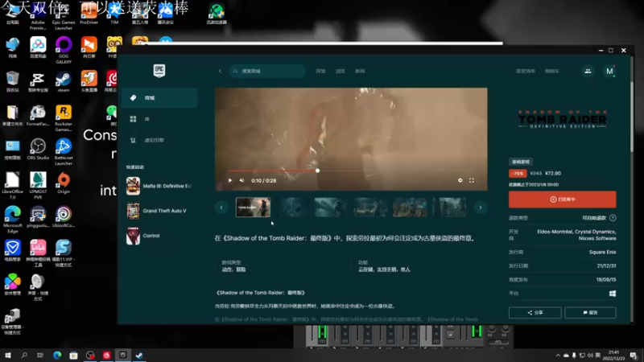The width and height of the screenshot is (644, 362).
Task: Go back using the store back arrow
Action: (220, 71)
